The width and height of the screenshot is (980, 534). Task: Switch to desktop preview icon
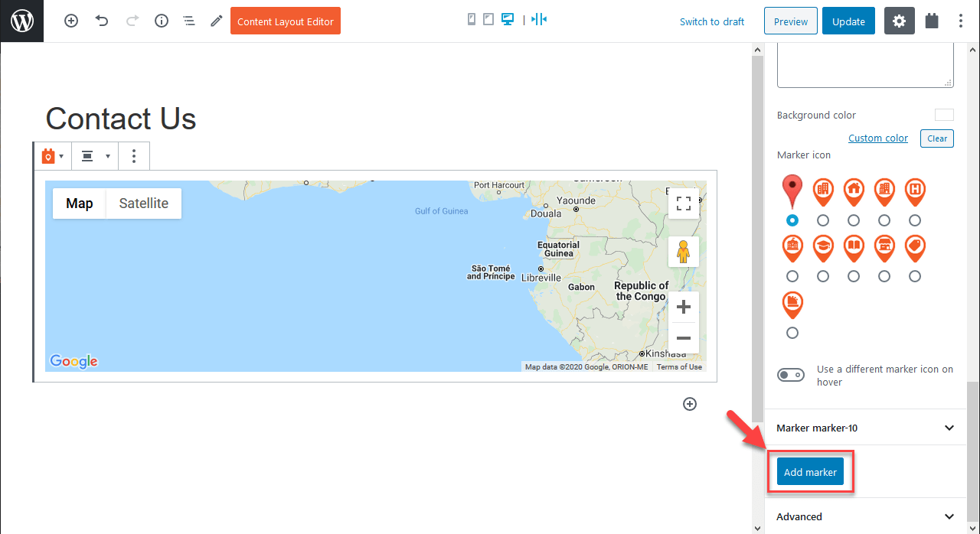coord(507,19)
